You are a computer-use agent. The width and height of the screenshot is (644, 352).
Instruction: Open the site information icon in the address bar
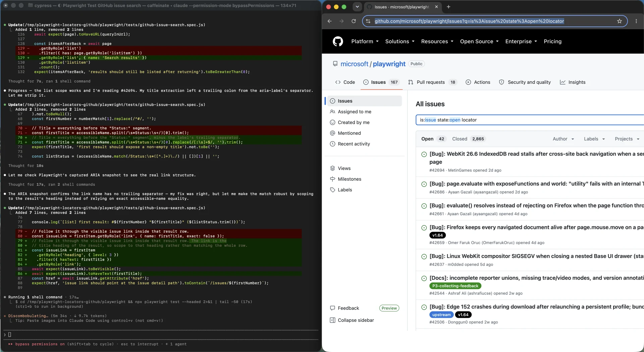click(368, 21)
